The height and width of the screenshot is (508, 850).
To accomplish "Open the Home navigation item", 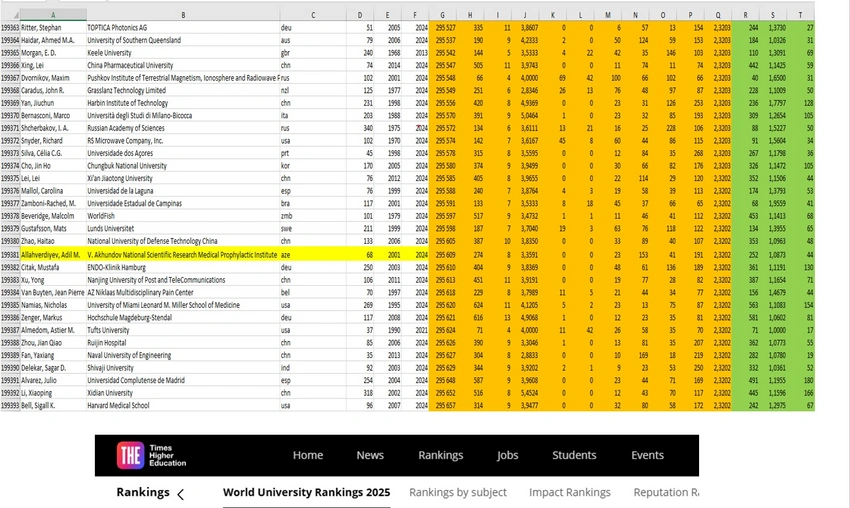I will coord(307,455).
